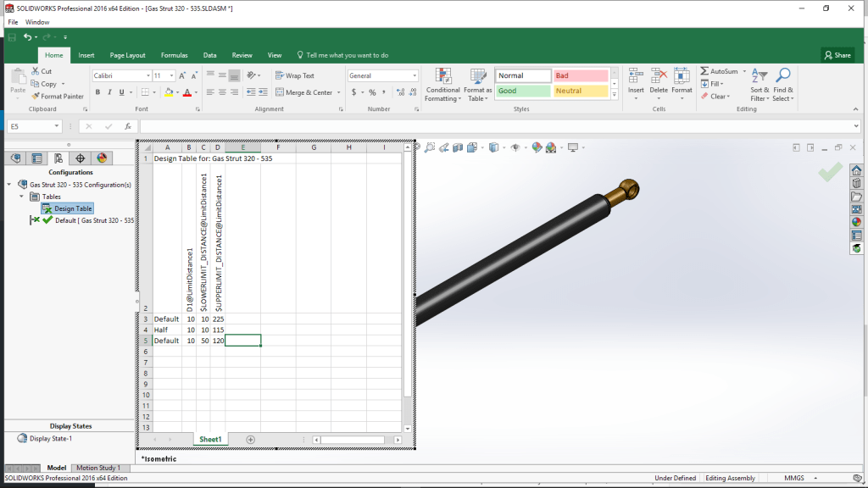The image size is (868, 488).
Task: Click the Conditional Formatting icon
Action: 442,76
